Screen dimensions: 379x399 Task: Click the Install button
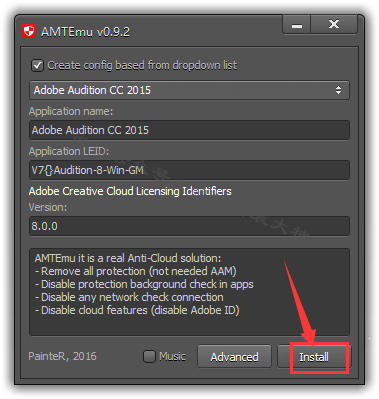[314, 357]
